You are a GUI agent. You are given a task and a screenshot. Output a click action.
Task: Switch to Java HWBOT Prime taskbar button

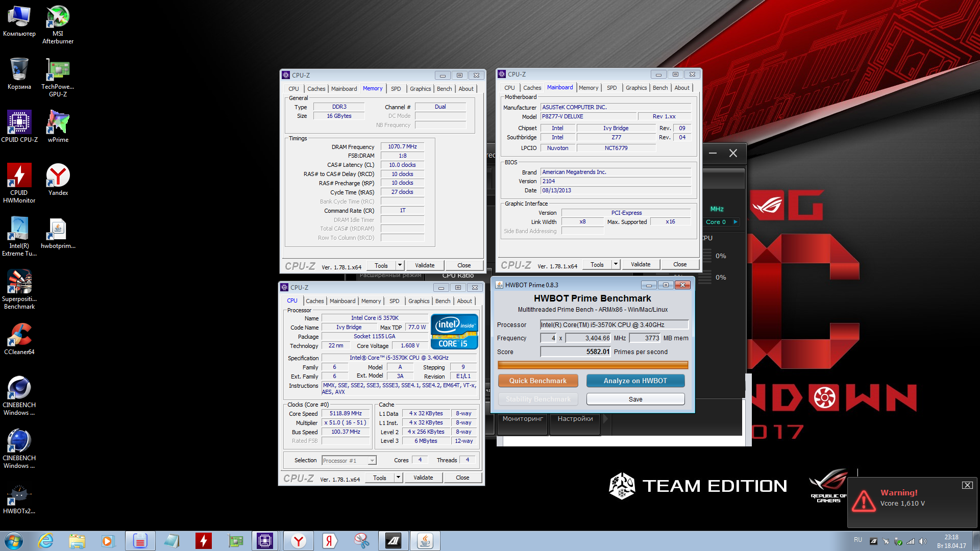tap(425, 541)
